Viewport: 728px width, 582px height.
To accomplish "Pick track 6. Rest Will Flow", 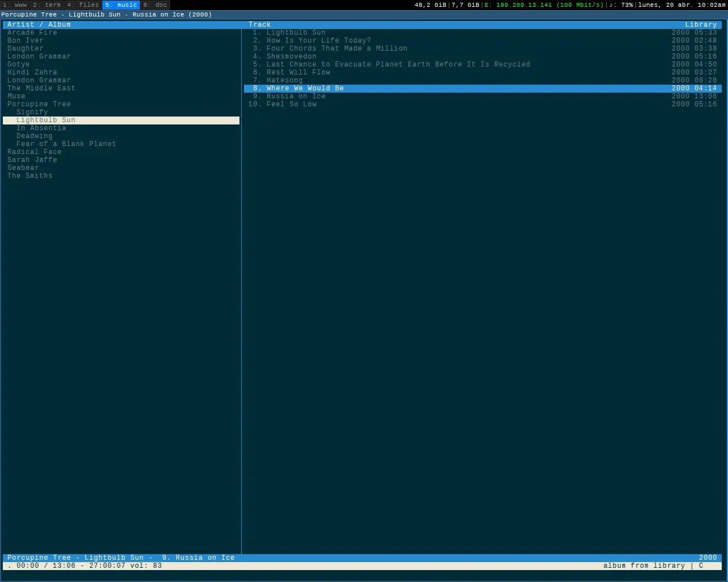I will (x=483, y=73).
